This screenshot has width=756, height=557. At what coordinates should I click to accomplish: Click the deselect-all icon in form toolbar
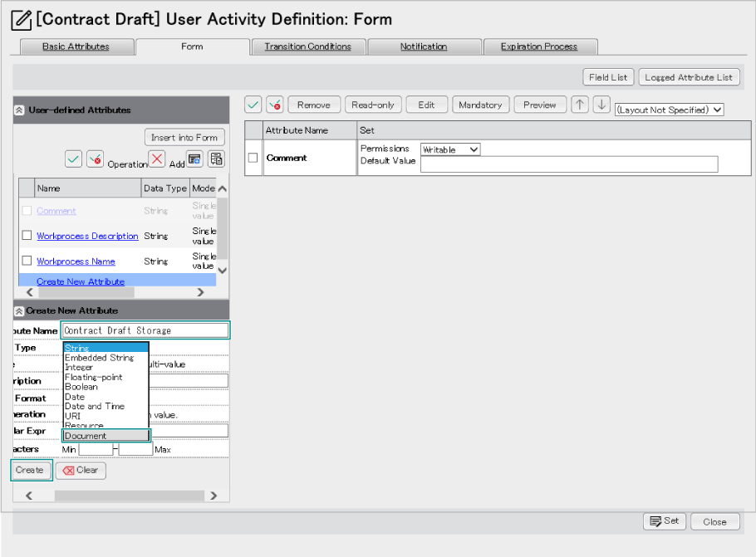pos(275,104)
